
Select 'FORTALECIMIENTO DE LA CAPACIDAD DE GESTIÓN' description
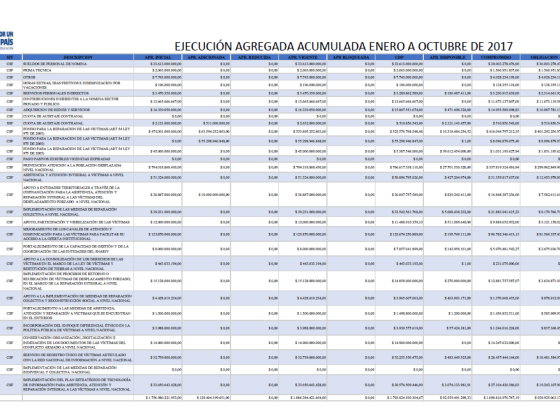click(x=78, y=249)
